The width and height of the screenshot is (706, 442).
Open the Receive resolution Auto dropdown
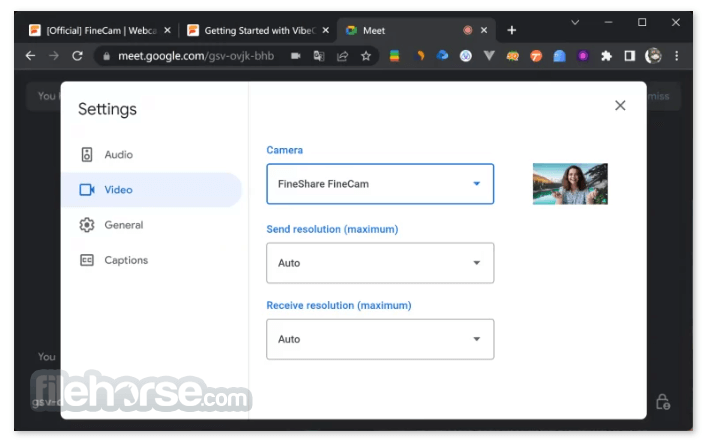pos(380,339)
